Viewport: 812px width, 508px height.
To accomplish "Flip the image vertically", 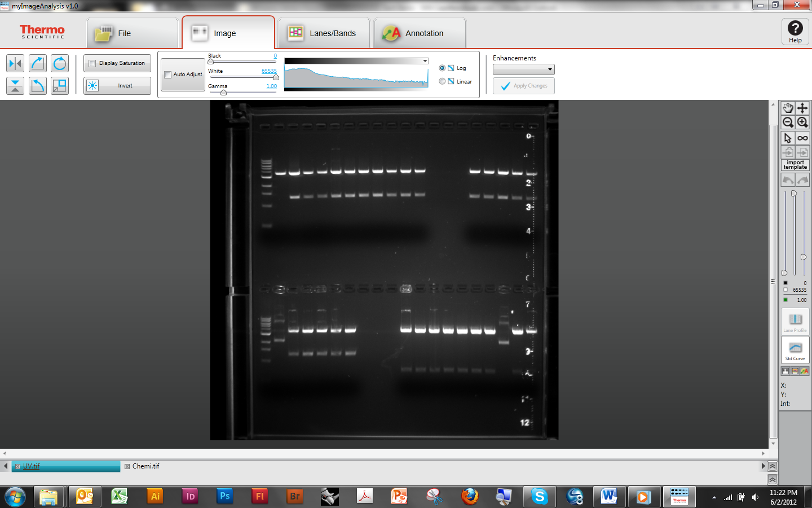I will pyautogui.click(x=15, y=86).
